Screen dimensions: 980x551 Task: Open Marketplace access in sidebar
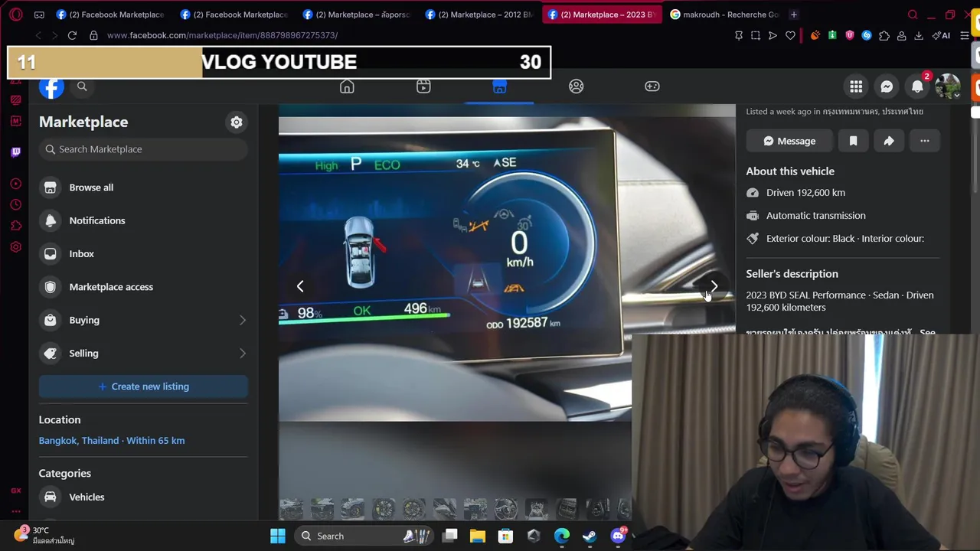(x=143, y=287)
